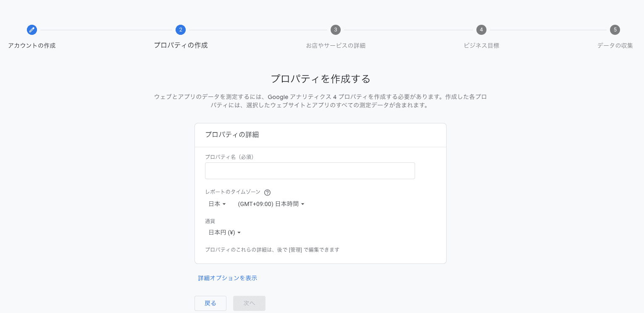644x313 pixels.
Task: Select the ビジネス目標 step label
Action: pyautogui.click(x=481, y=45)
